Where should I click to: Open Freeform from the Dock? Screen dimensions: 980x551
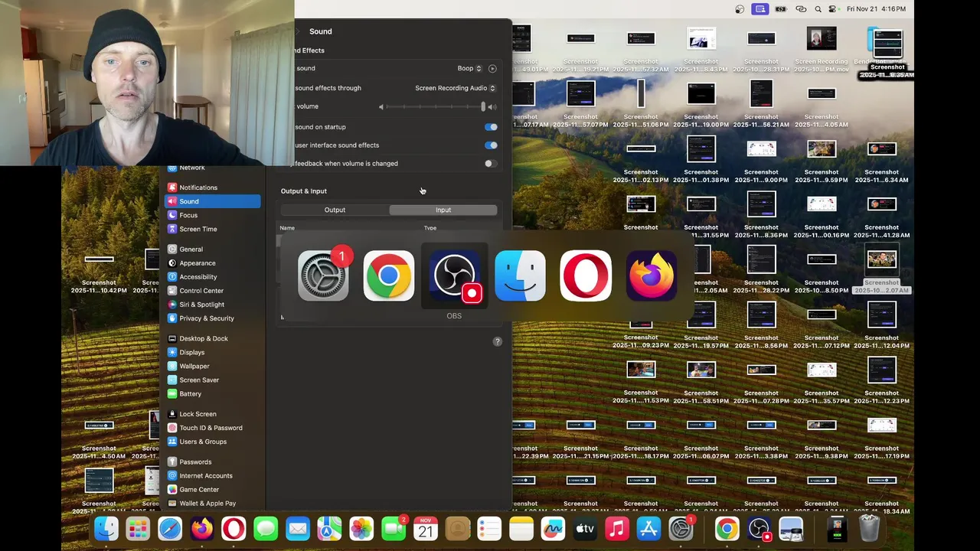point(553,529)
